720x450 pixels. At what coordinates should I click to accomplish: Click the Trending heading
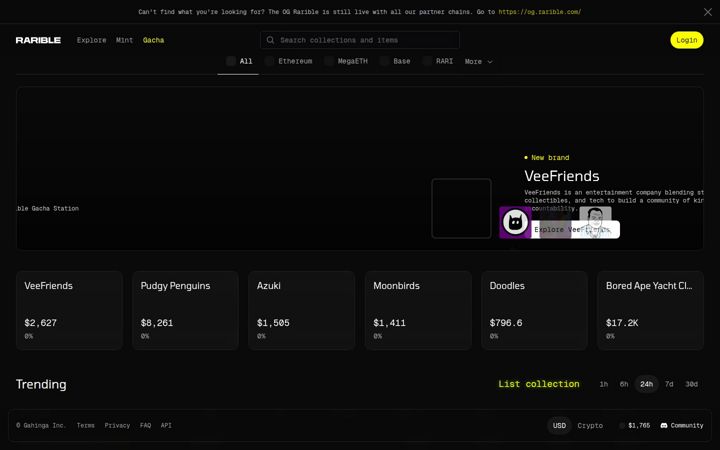click(41, 384)
